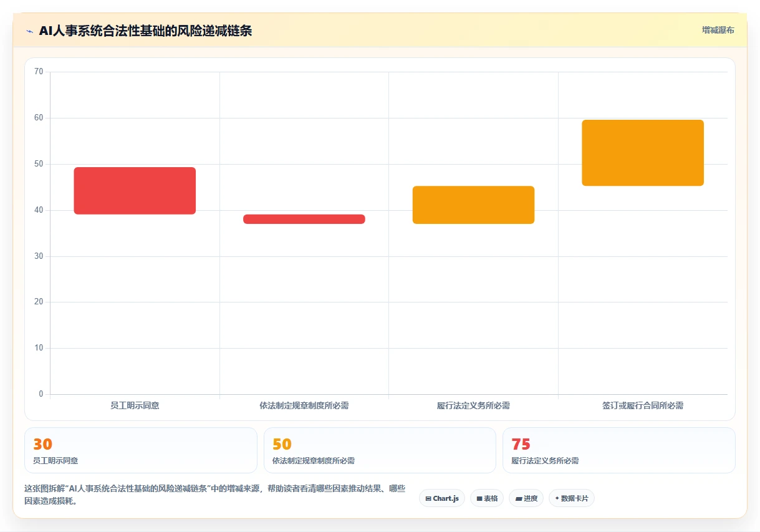760x532 pixels.
Task: Click the y-axis tick value 70
Action: (x=39, y=72)
